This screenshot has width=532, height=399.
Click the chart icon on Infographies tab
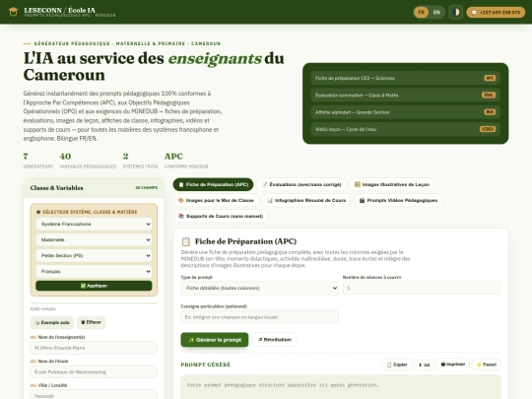pyautogui.click(x=270, y=200)
